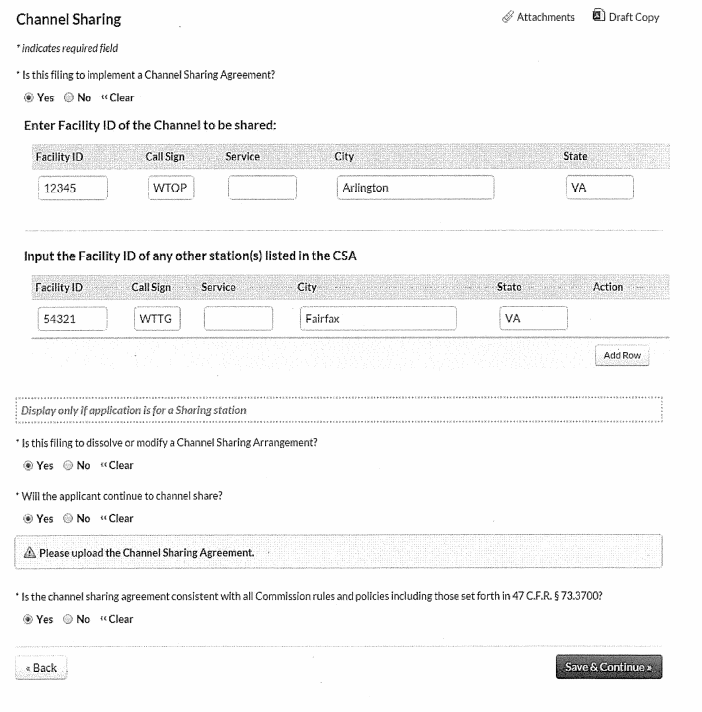Click the warning icon beside upload notice

(x=29, y=552)
